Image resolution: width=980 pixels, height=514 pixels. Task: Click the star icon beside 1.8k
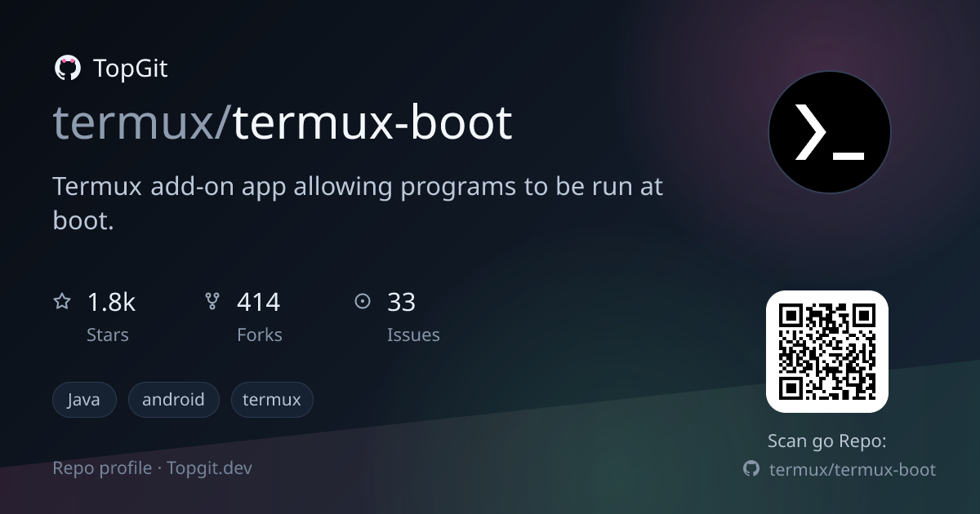tap(62, 302)
